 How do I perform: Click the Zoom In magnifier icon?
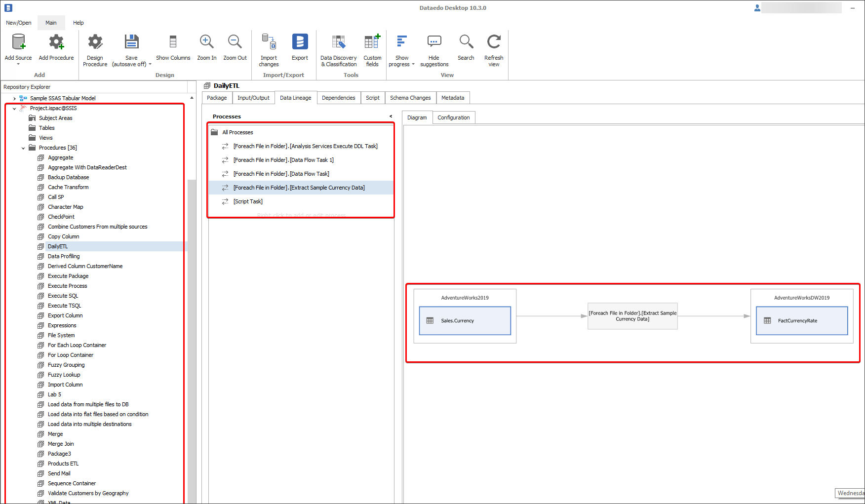click(x=206, y=42)
